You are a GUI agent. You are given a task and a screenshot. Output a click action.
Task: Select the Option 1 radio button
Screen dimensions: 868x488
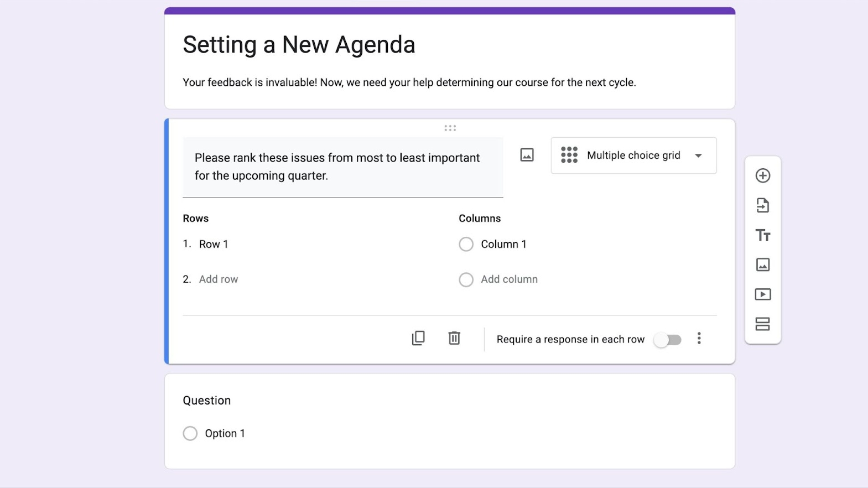[x=190, y=433]
